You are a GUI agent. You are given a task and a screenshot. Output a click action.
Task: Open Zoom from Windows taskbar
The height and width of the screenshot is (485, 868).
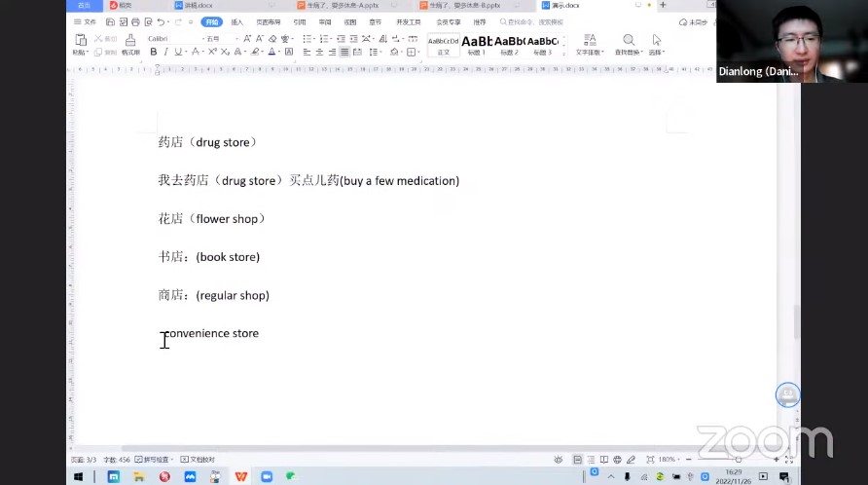coord(267,476)
